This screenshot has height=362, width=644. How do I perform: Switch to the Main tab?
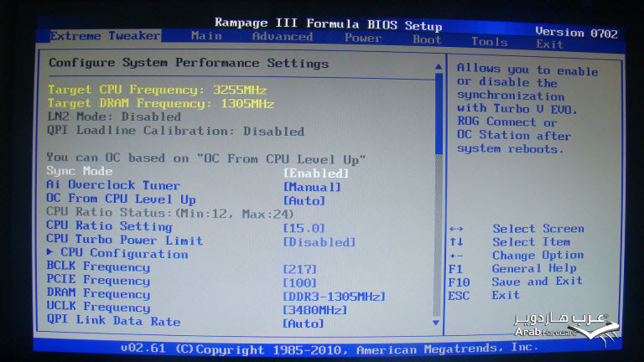pos(206,36)
